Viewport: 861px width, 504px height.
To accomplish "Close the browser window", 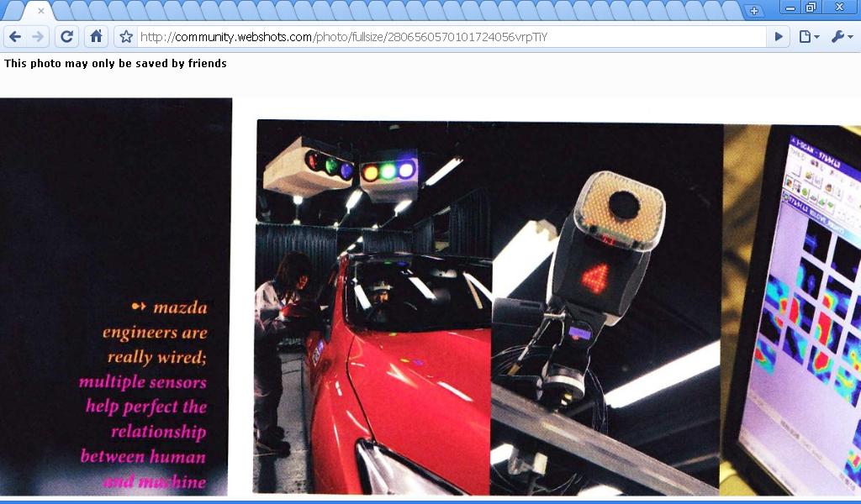I will (x=840, y=8).
